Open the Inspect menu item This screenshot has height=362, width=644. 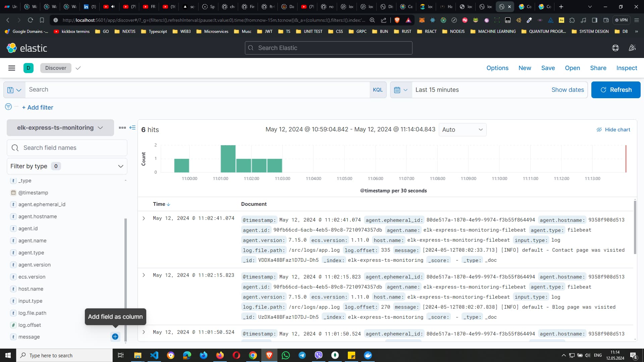tap(626, 68)
